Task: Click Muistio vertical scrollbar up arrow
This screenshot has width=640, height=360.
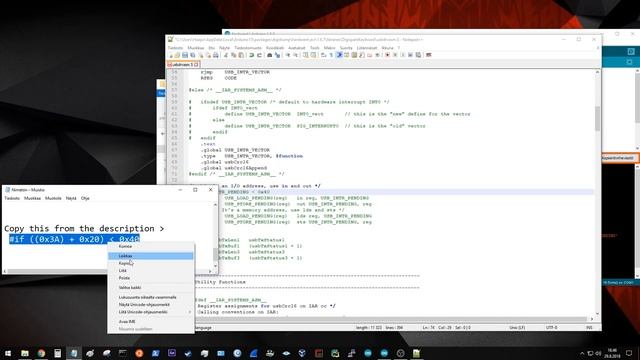Action: pos(215,204)
